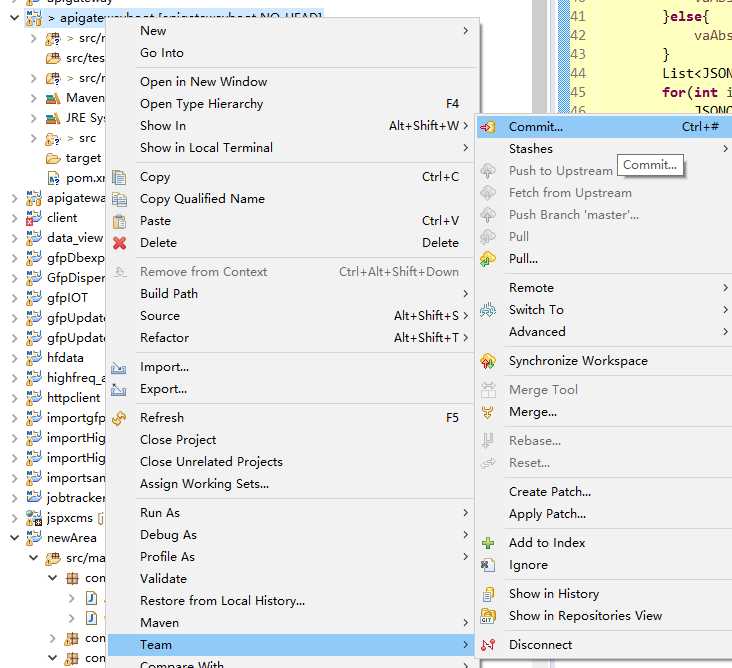
Task: Expand the httpclient project node
Action: (x=14, y=398)
